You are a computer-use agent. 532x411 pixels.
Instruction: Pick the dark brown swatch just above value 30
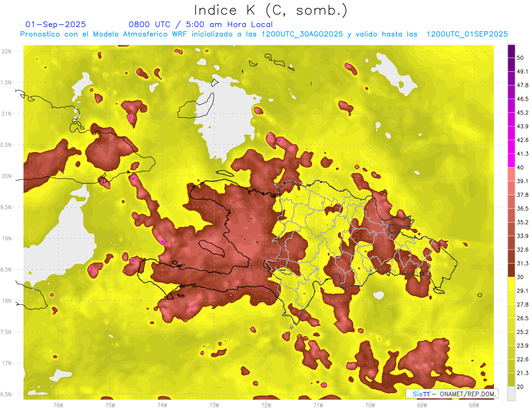(x=511, y=270)
